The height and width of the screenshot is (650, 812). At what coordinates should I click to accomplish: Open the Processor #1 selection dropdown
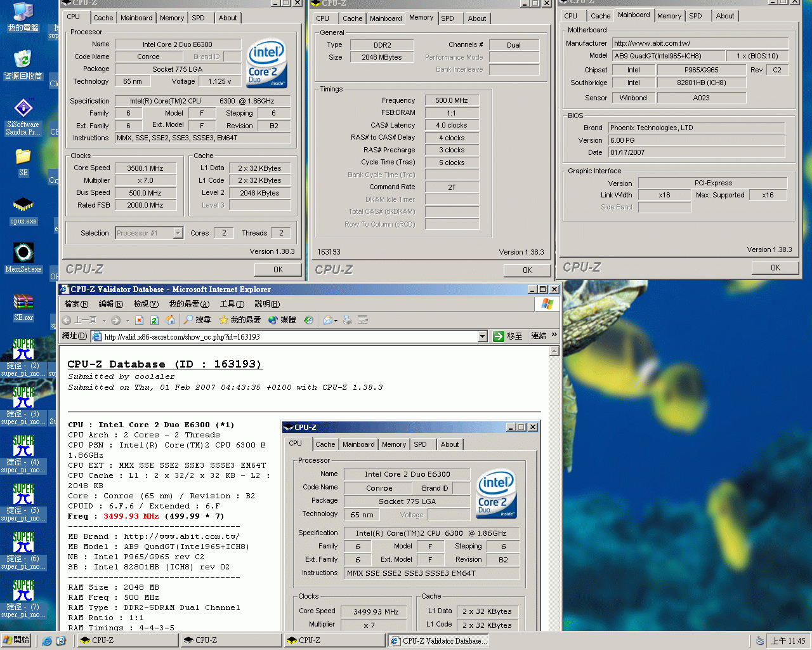click(x=178, y=233)
